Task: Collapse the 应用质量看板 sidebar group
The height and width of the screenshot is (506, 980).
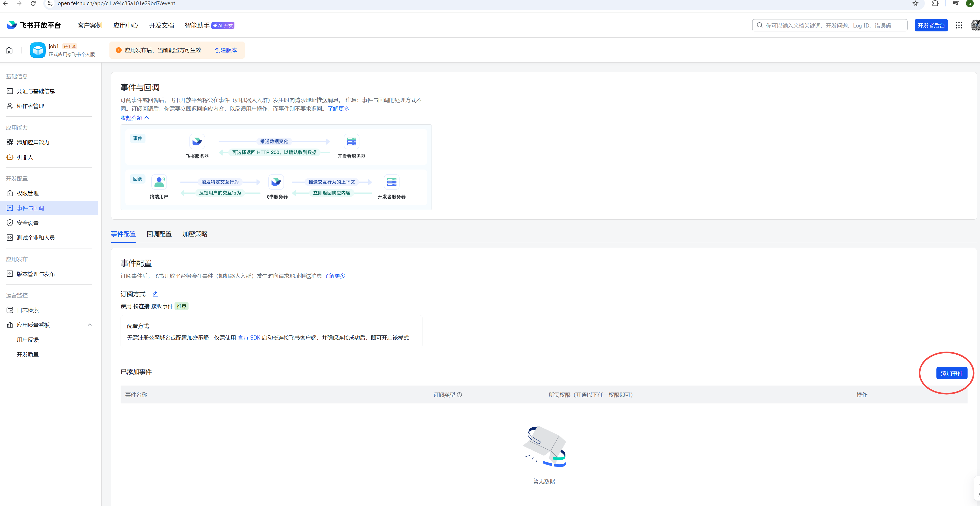Action: tap(90, 325)
